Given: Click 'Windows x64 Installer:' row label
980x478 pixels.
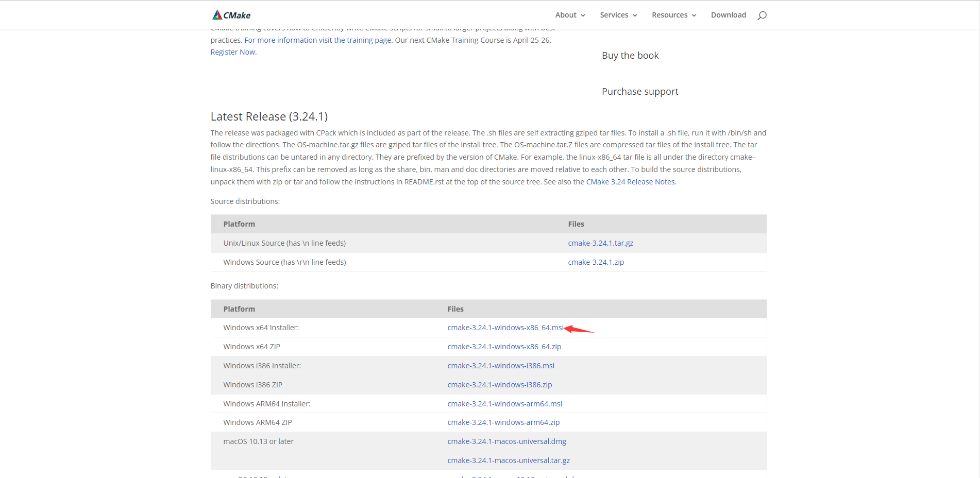Looking at the screenshot, I should tap(261, 328).
